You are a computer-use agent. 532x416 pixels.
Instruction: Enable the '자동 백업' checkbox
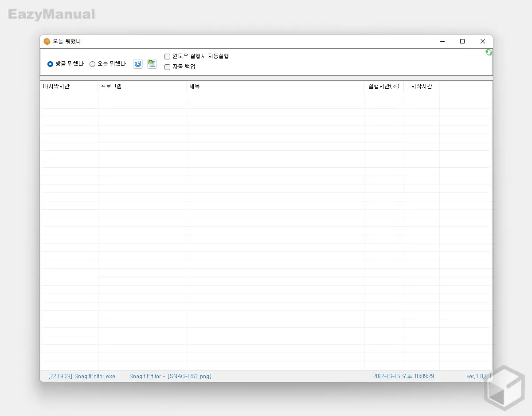(x=168, y=67)
